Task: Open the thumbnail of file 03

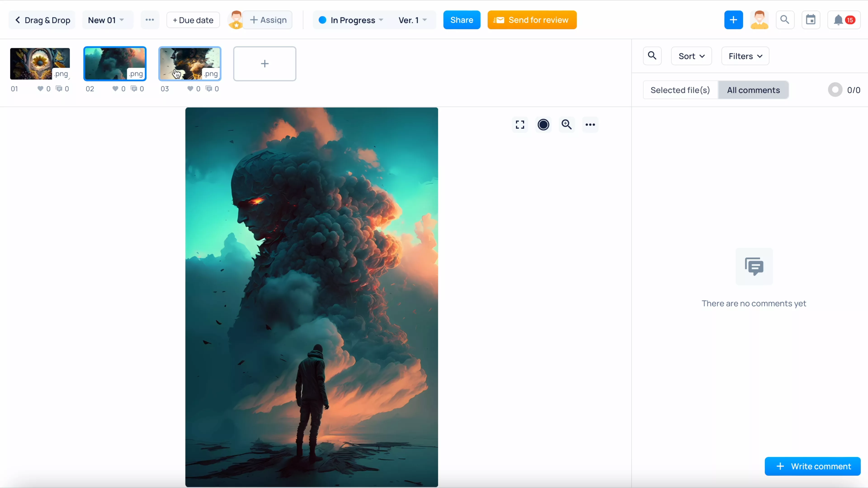Action: pyautogui.click(x=190, y=64)
